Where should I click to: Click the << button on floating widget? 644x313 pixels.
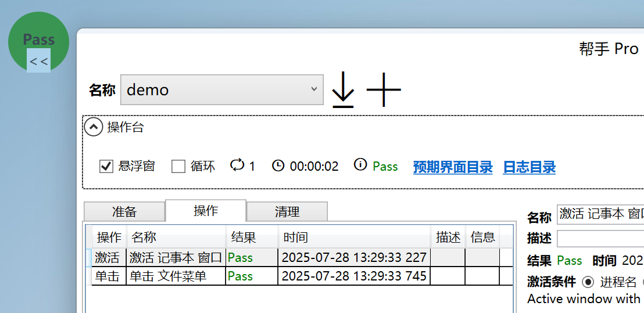tap(38, 61)
